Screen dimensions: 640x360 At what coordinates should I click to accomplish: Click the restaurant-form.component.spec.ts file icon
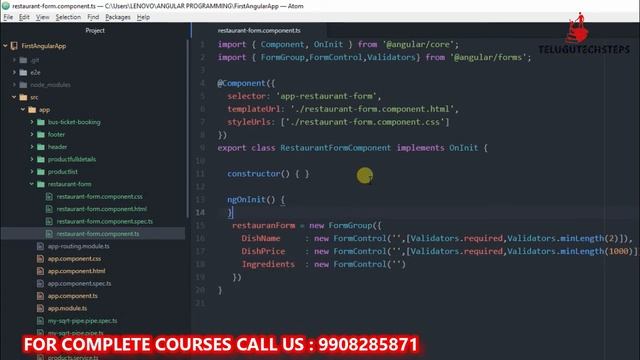(49, 221)
